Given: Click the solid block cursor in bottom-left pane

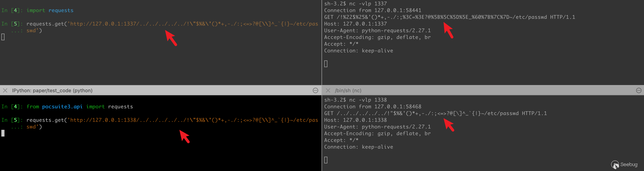Looking at the screenshot, I should [3, 133].
